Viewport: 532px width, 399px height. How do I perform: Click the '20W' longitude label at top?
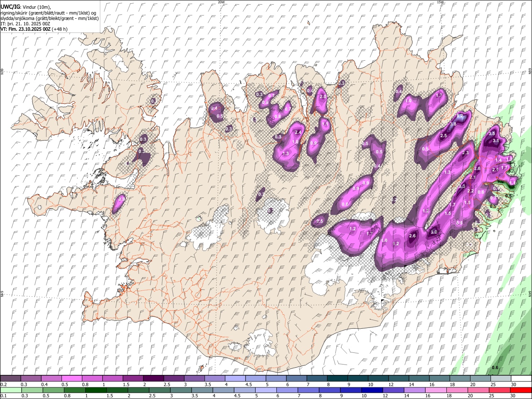pos(221,2)
